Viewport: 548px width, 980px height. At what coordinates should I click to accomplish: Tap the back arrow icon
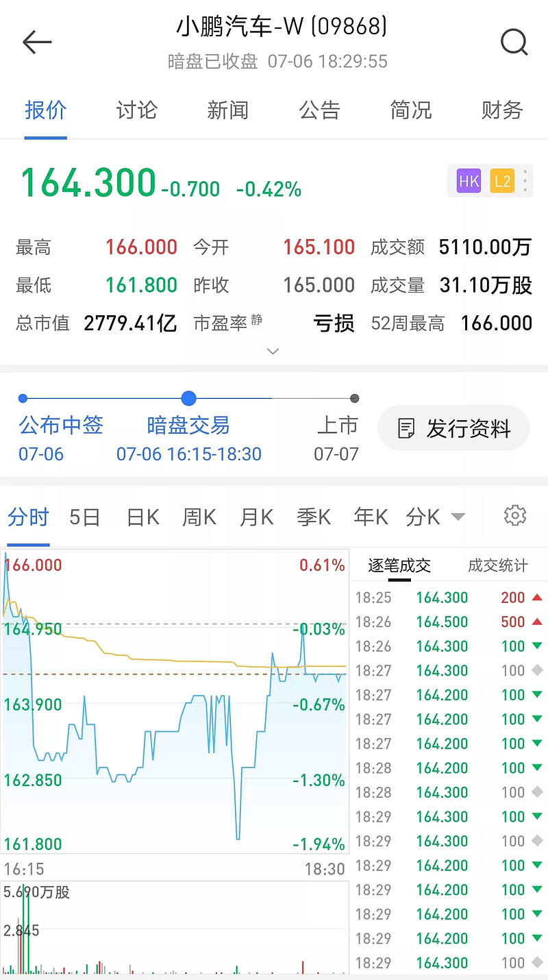click(37, 42)
